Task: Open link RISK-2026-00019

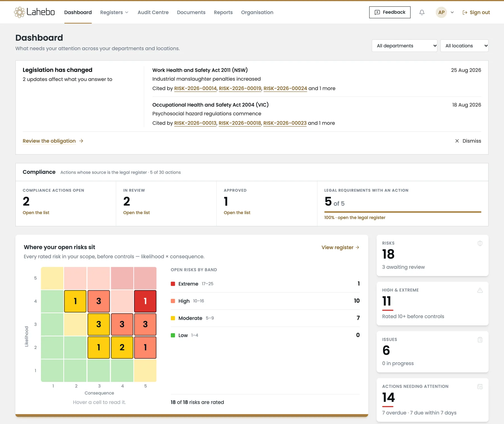Action: click(x=240, y=88)
